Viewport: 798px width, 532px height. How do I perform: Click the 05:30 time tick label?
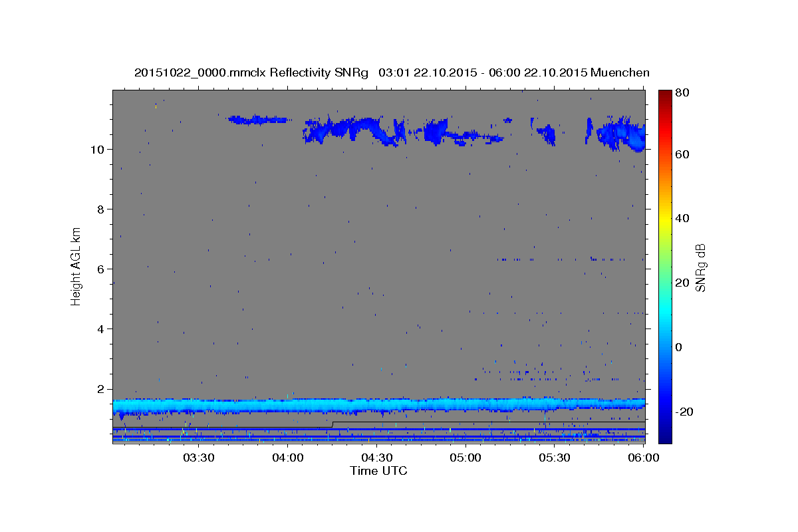(x=555, y=458)
